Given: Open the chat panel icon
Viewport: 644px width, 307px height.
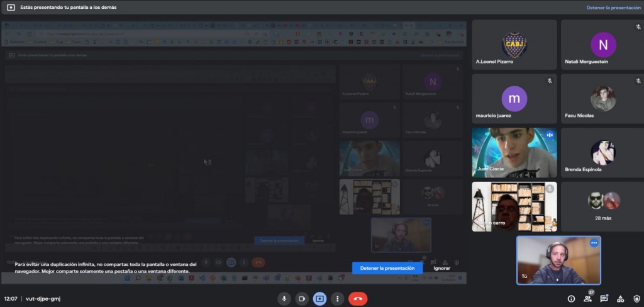Looking at the screenshot, I should 604,299.
